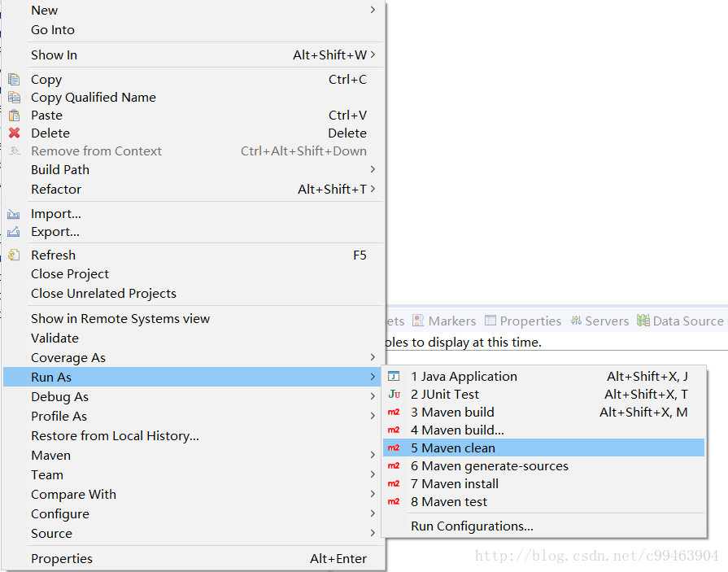The height and width of the screenshot is (572, 728).
Task: Click the Import icon
Action: pos(14,214)
